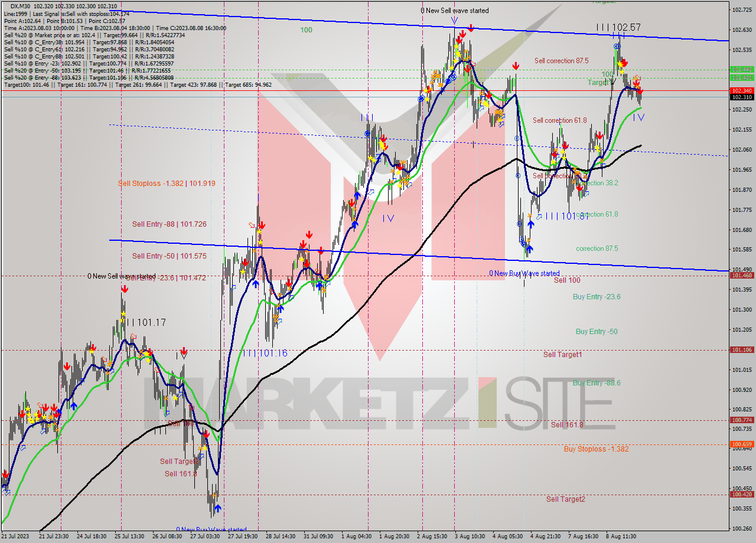Click the 102.725 axis price value
This screenshot has height=543, width=756.
(x=741, y=10)
